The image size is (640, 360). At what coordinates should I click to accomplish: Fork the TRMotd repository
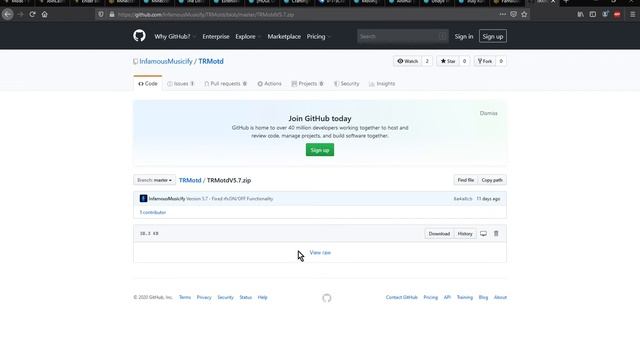click(x=485, y=61)
